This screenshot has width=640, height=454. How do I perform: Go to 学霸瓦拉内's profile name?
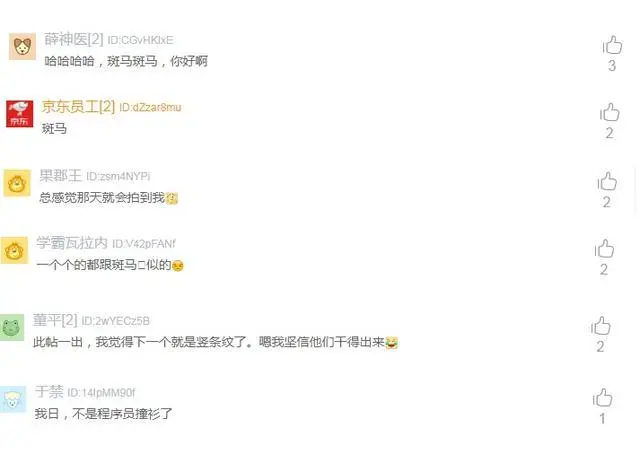pyautogui.click(x=72, y=243)
